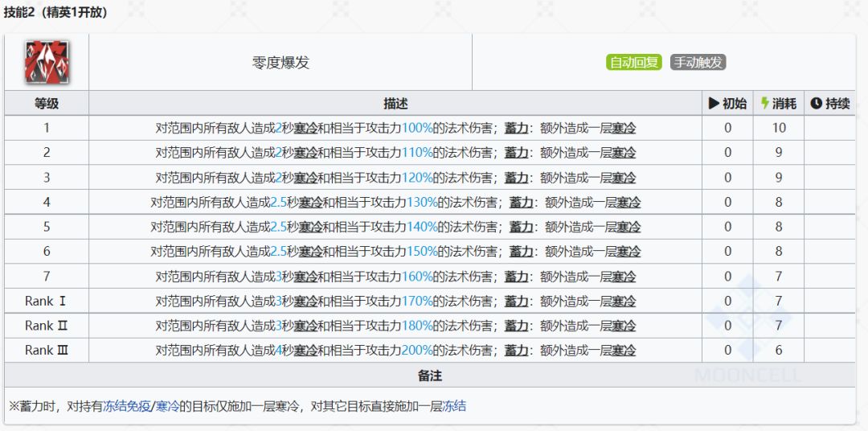This screenshot has width=868, height=431.
Task: Select the Rank Ⅱ level cell
Action: 47,326
